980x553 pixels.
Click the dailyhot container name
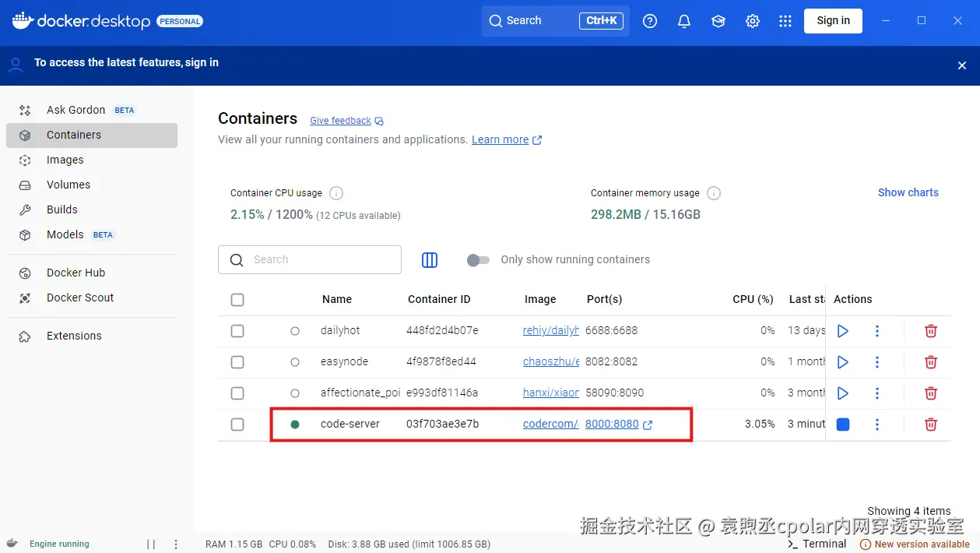(340, 330)
